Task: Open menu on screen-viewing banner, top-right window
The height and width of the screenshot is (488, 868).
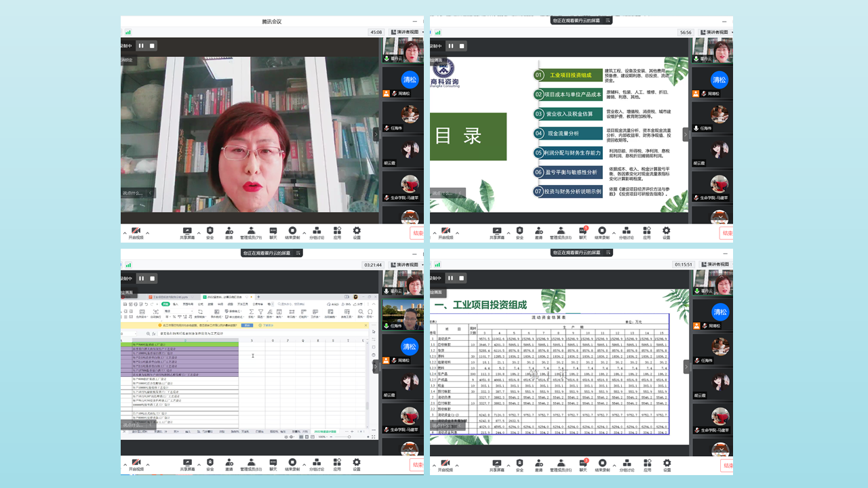Action: tap(608, 21)
